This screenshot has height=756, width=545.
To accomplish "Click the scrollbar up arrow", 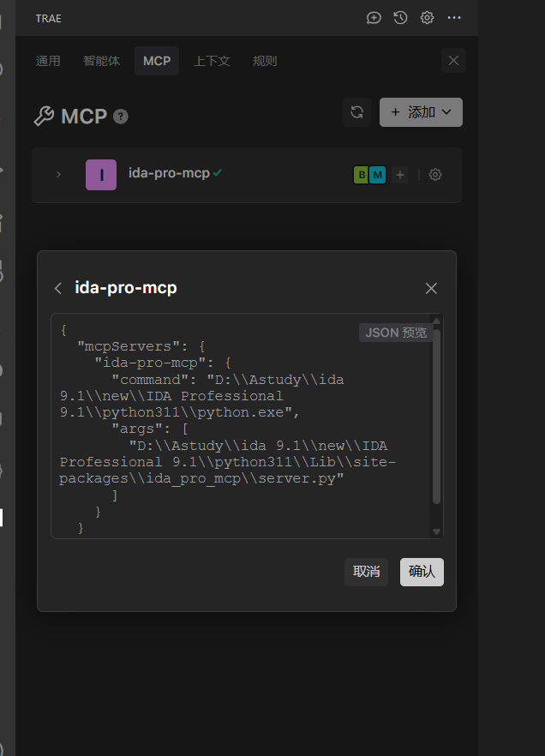I will click(x=436, y=321).
